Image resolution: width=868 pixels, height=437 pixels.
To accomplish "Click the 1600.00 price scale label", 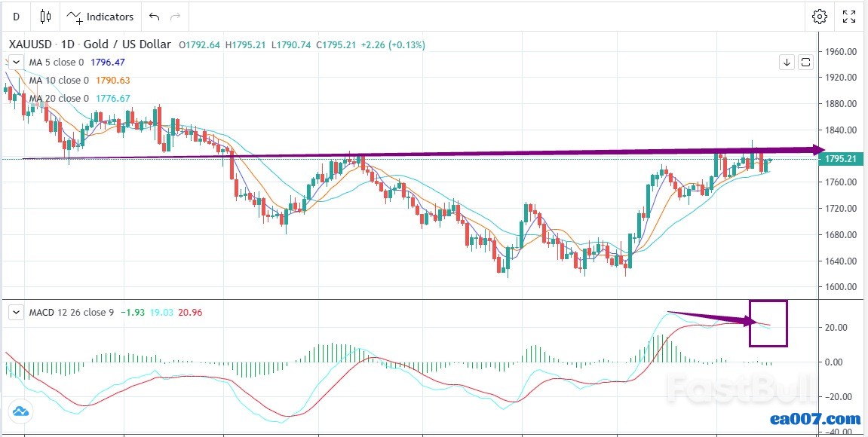I will pyautogui.click(x=841, y=287).
